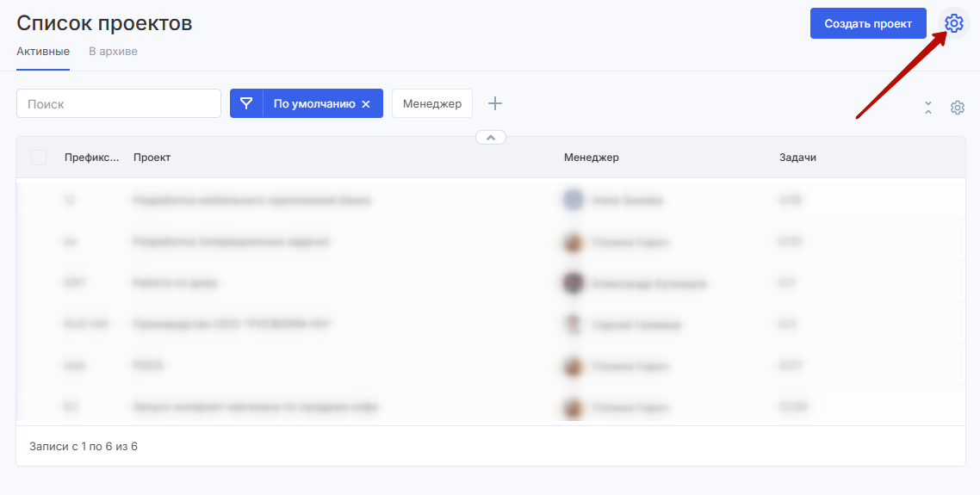980x495 pixels.
Task: Sort by the Задачи column header
Action: pyautogui.click(x=797, y=158)
